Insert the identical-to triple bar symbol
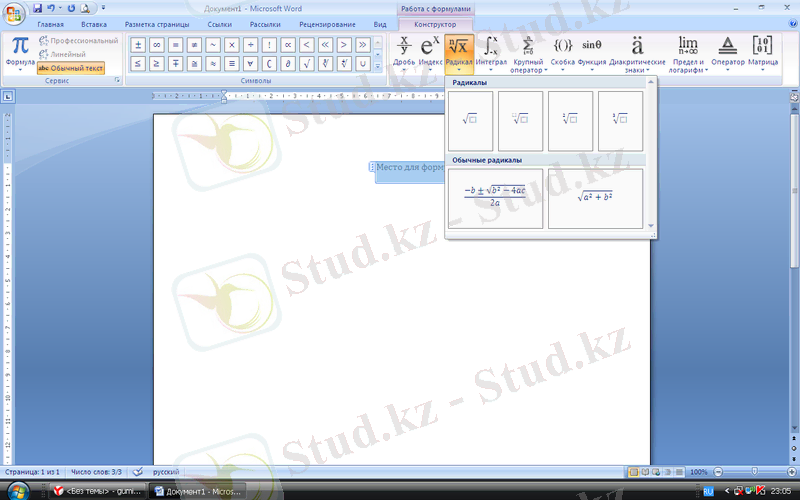Image resolution: width=800 pixels, height=500 pixels. coord(232,64)
